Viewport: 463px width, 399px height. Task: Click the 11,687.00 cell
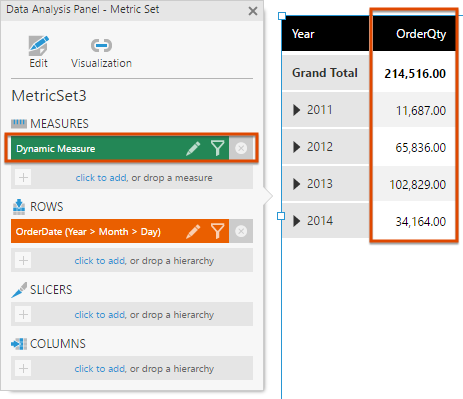(421, 110)
